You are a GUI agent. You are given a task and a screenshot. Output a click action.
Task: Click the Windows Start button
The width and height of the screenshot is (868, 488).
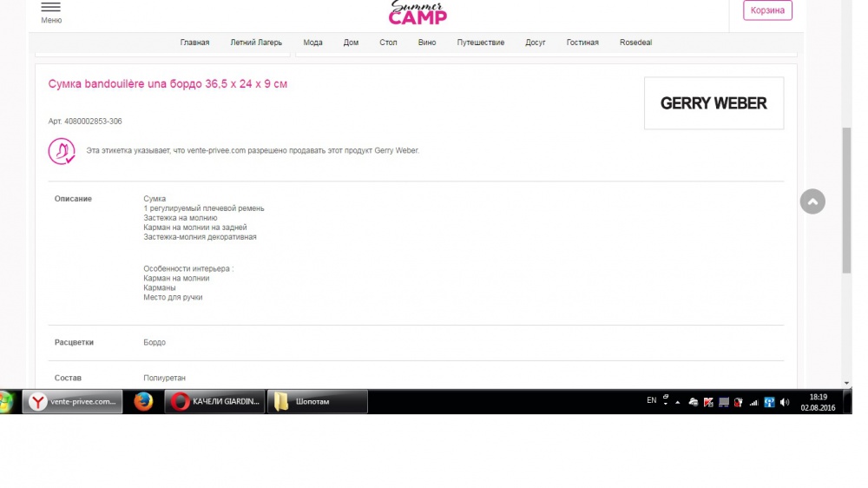tap(5, 401)
